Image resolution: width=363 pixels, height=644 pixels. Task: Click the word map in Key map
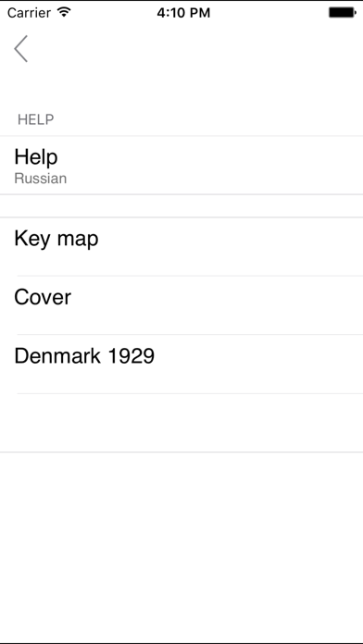78,240
